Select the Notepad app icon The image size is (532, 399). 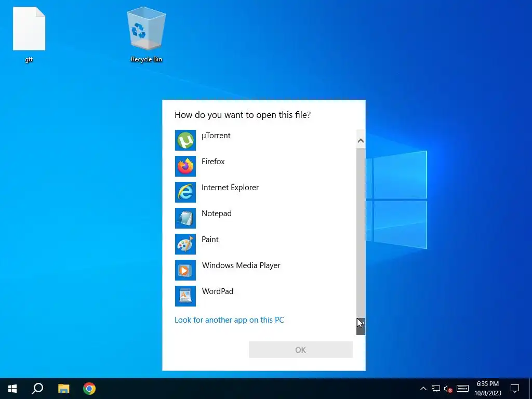coord(185,218)
